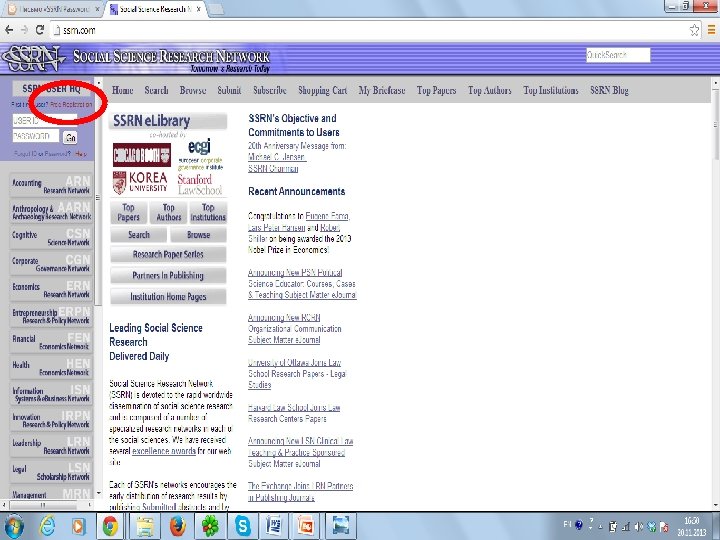The image size is (720, 540).
Task: Click the eLibrary Top Authors button
Action: tap(169, 213)
